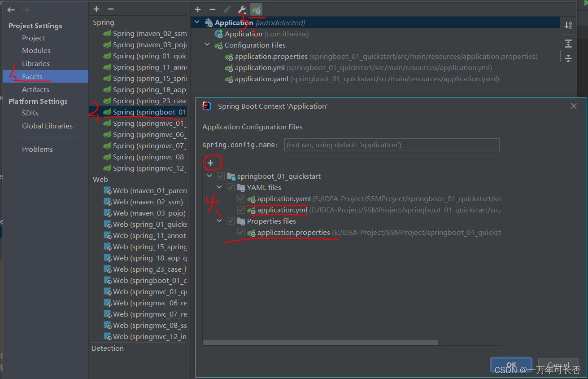
Task: Toggle the YAML files checkbox
Action: pyautogui.click(x=231, y=188)
